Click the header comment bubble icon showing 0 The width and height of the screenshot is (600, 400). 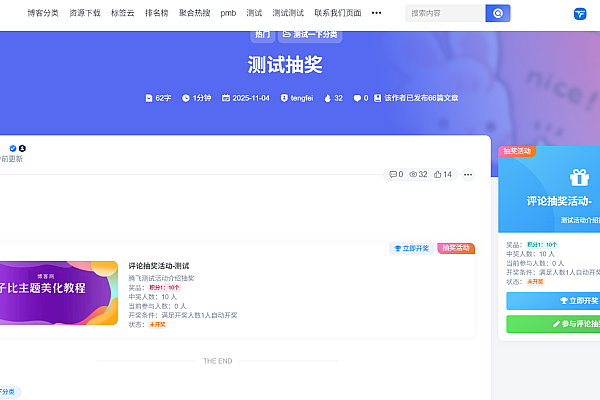click(357, 98)
